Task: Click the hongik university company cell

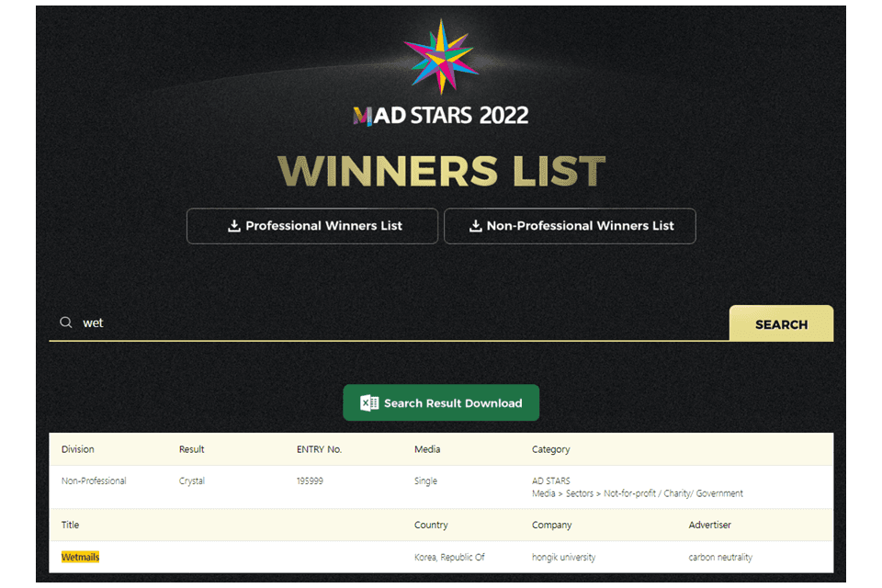Action: (563, 557)
